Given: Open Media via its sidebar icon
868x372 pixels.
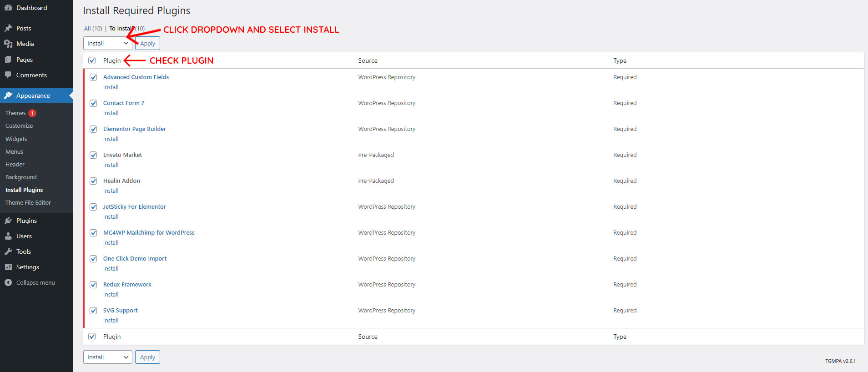Looking at the screenshot, I should [x=8, y=44].
